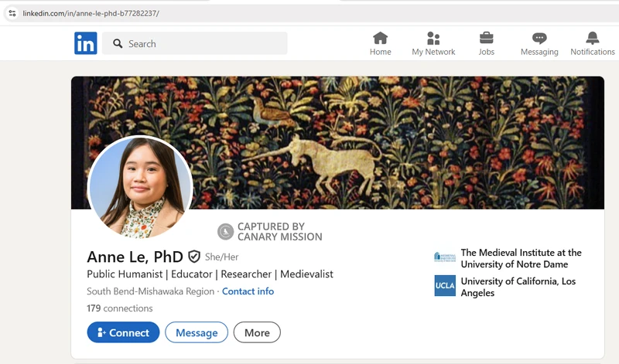Image resolution: width=619 pixels, height=364 pixels.
Task: Open the Contact info link
Action: click(248, 291)
